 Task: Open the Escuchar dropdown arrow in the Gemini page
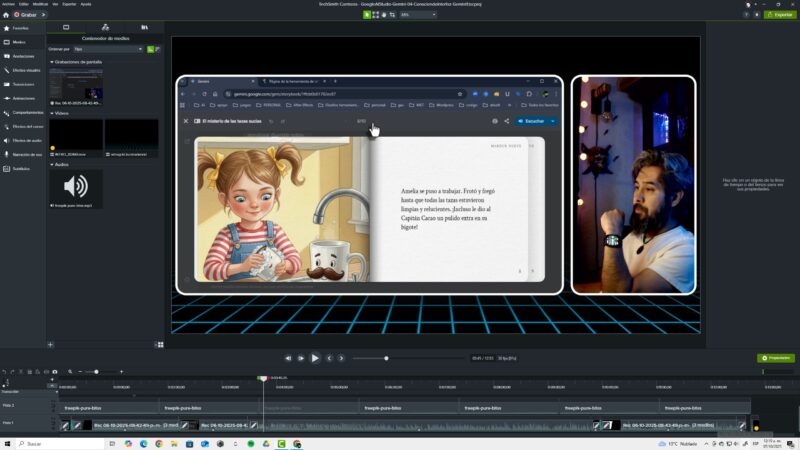553,121
